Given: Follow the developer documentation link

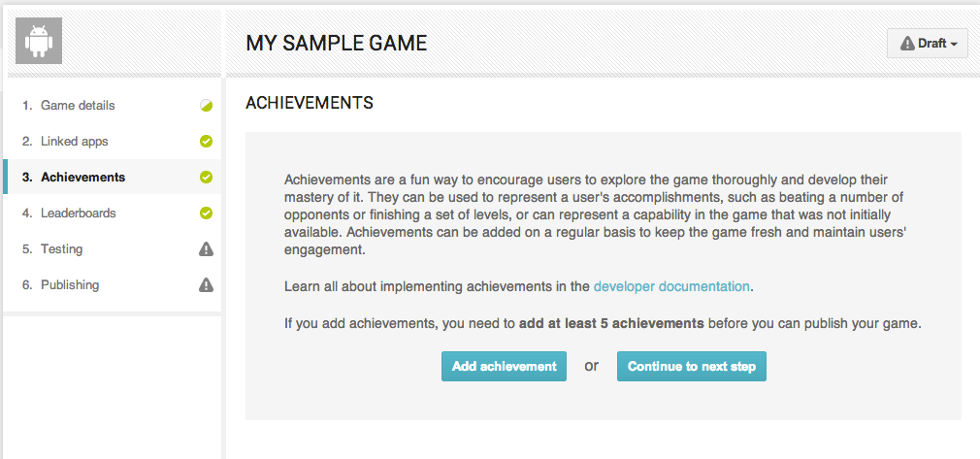Looking at the screenshot, I should 671,286.
